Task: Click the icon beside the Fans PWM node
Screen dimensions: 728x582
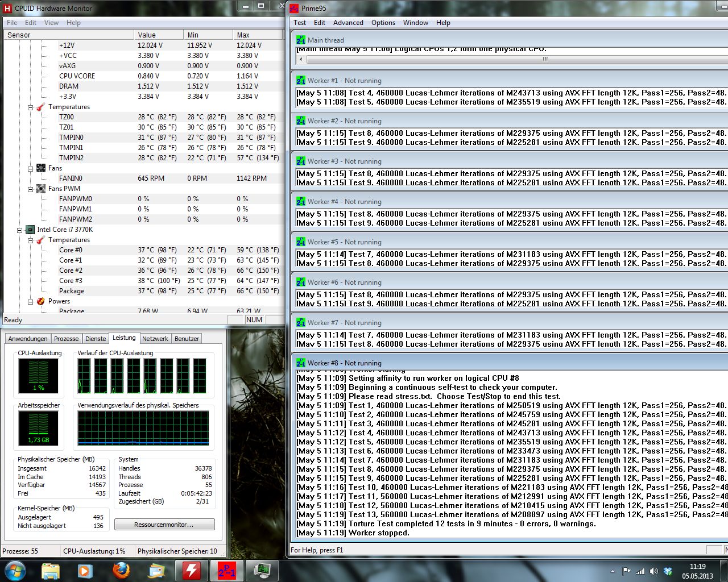Action: click(41, 189)
